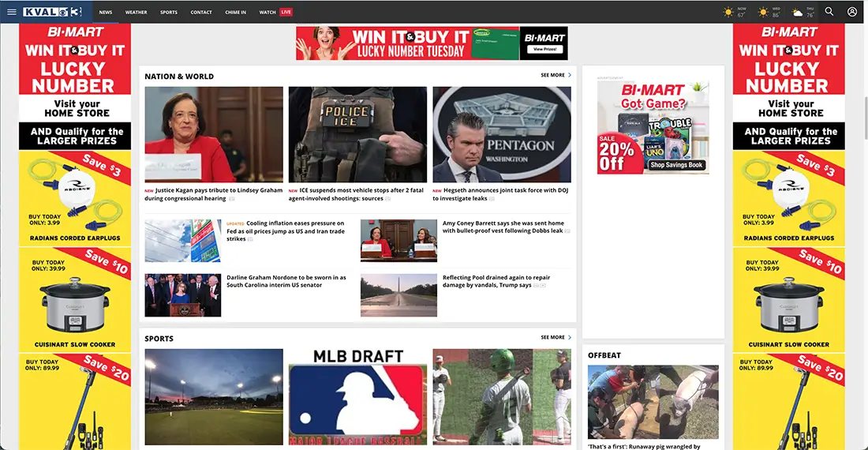868x450 pixels.
Task: Open Darline Graham Nordone sworn in article
Action: coord(286,281)
